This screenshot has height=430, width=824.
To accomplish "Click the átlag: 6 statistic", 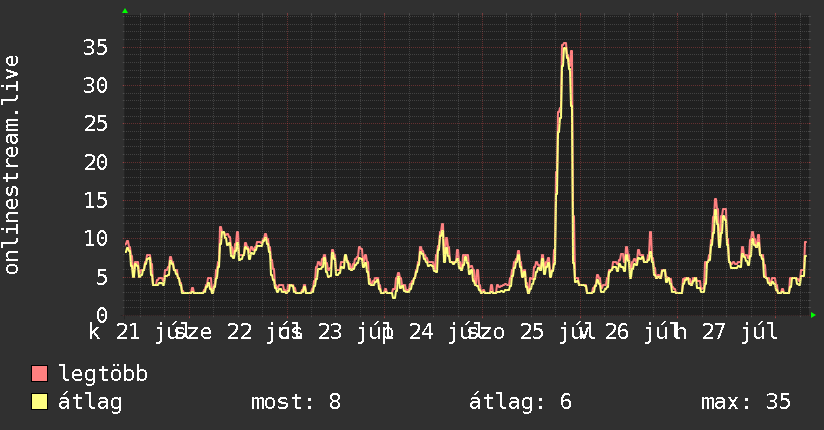I will (x=520, y=402).
